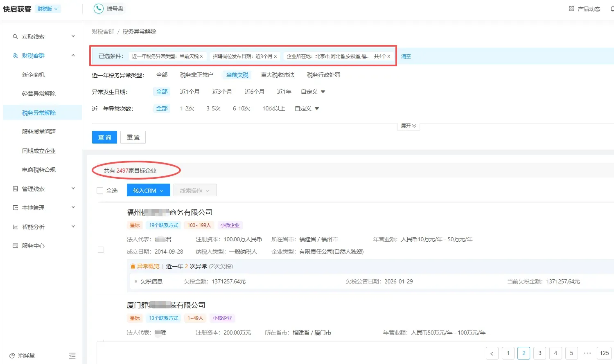Remove the 企业所在地 filter tag
This screenshot has height=364, width=614.
(x=389, y=56)
